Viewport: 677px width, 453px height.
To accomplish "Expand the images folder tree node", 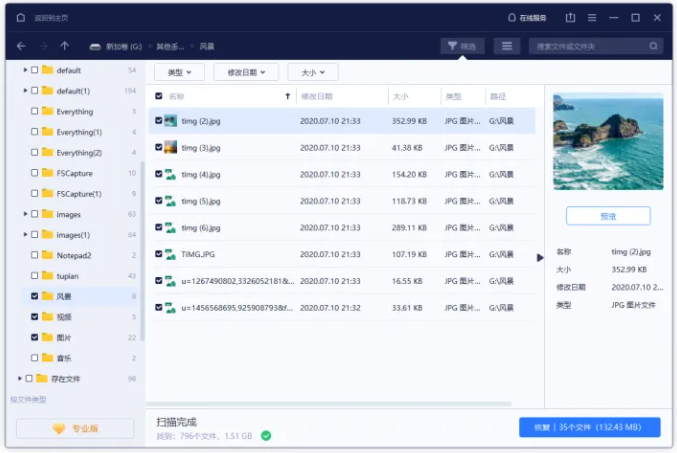I will [25, 214].
